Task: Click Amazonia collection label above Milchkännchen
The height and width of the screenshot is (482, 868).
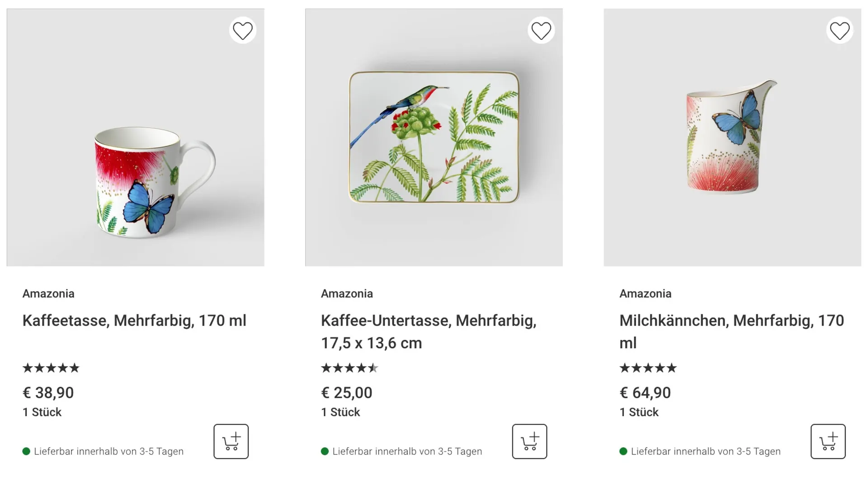Action: pyautogui.click(x=645, y=293)
